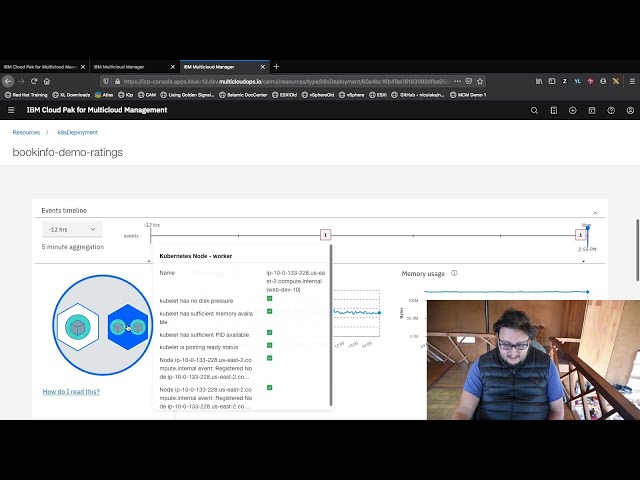Click the bookinfo-demo-ratings page title

click(x=68, y=152)
